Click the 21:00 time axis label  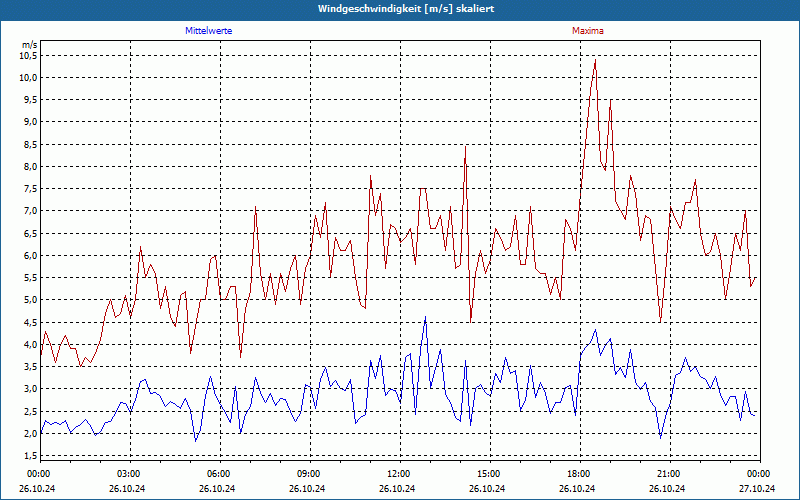tap(667, 474)
